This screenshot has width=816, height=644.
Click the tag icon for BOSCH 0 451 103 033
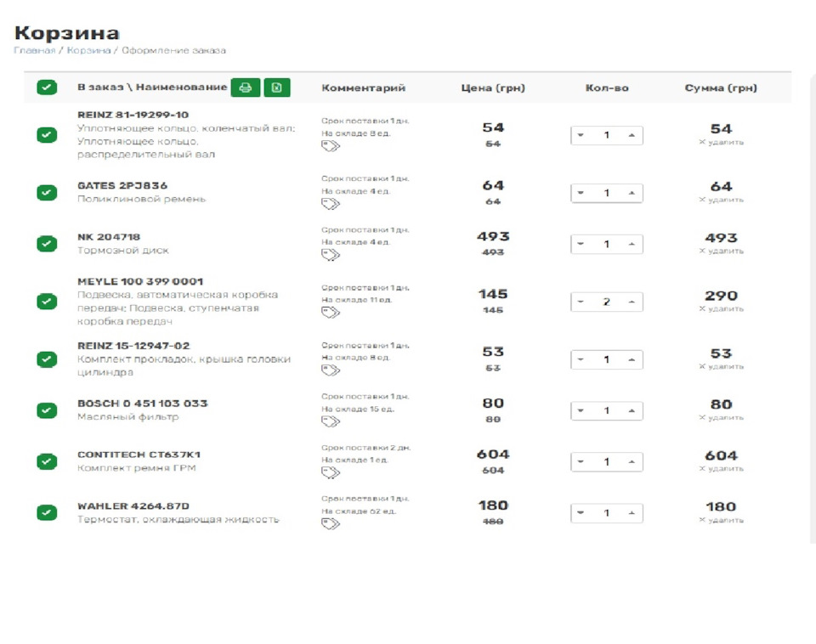pyautogui.click(x=331, y=422)
